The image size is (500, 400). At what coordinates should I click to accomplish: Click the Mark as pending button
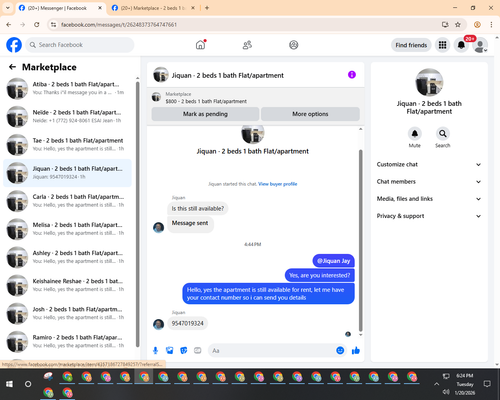click(205, 114)
